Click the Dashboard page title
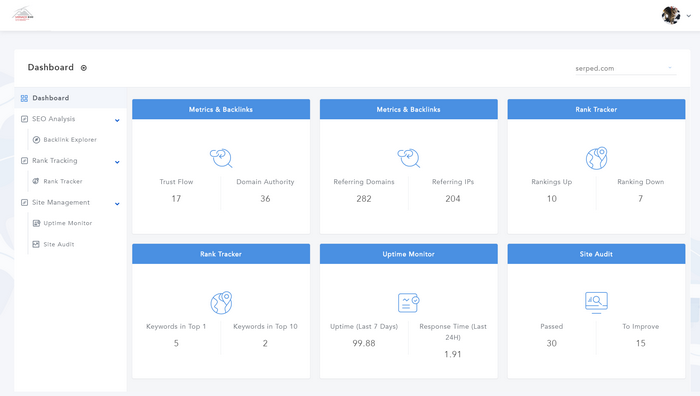 [x=50, y=67]
